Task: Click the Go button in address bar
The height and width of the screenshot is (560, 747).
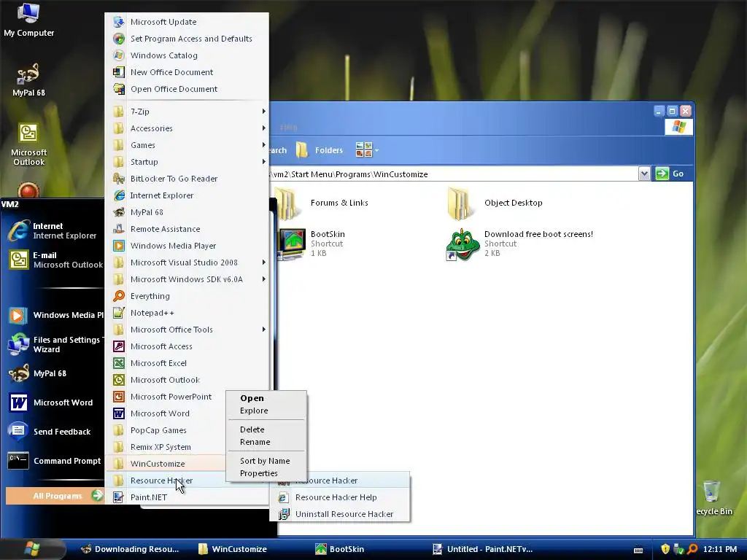Action: tap(670, 174)
